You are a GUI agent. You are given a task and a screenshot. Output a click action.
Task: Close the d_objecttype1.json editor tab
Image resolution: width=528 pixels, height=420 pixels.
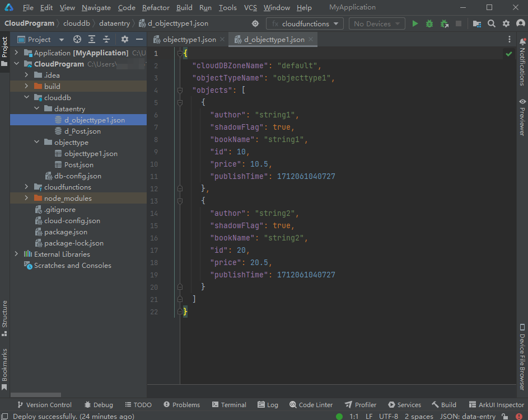pos(311,40)
